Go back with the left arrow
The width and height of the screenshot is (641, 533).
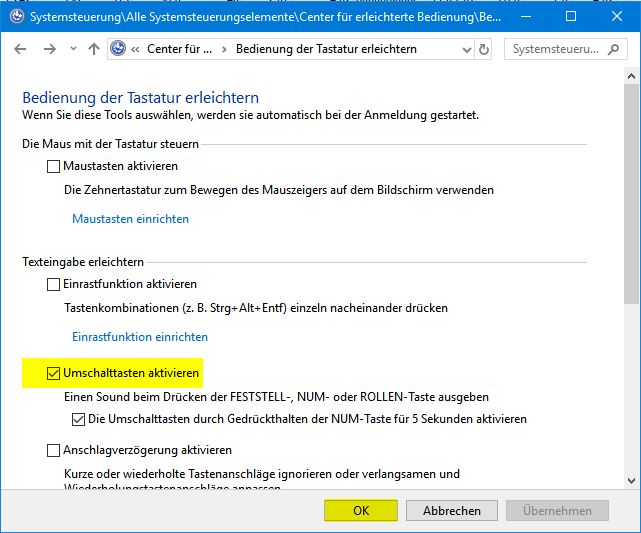tap(20, 49)
